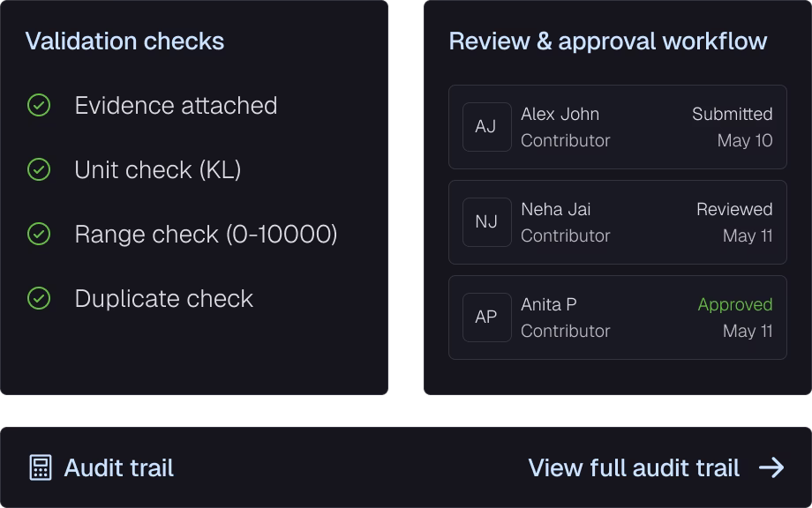Select the AP avatar badge
812x508 pixels.
pos(487,317)
